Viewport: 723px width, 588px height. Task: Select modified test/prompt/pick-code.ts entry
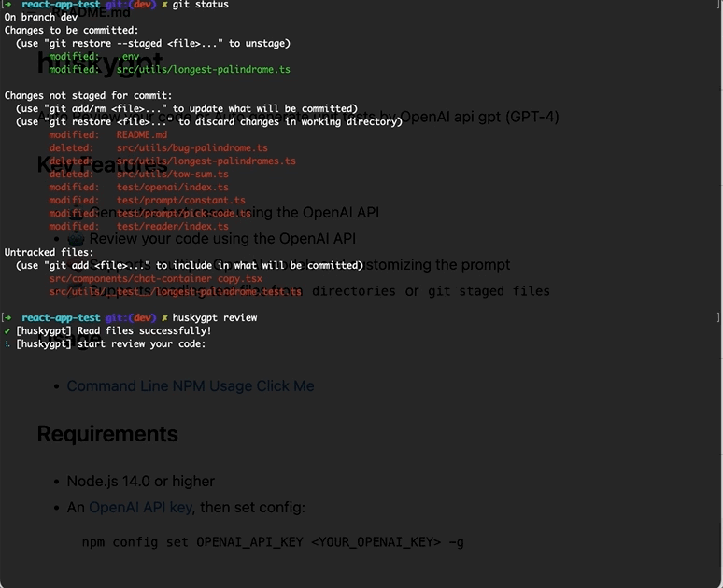click(x=149, y=214)
